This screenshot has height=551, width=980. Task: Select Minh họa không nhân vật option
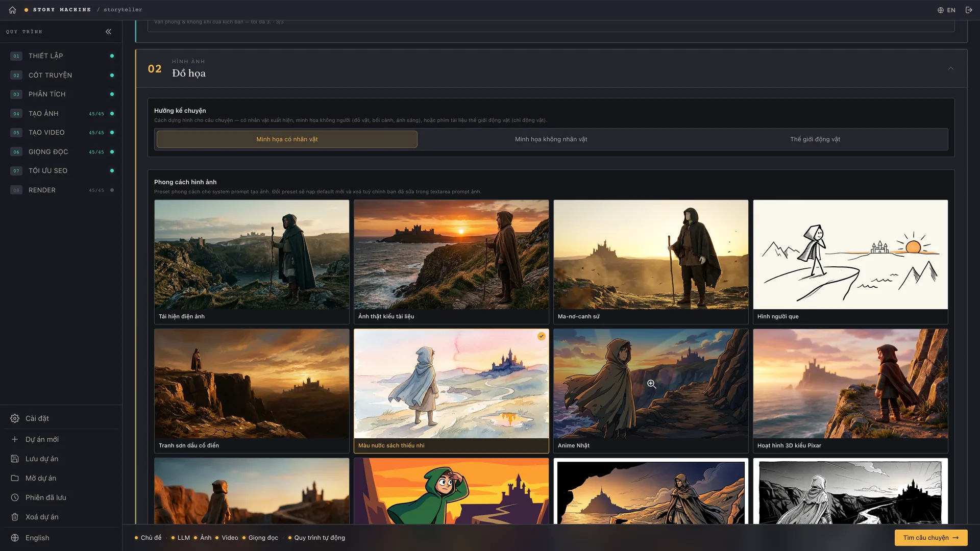point(551,139)
